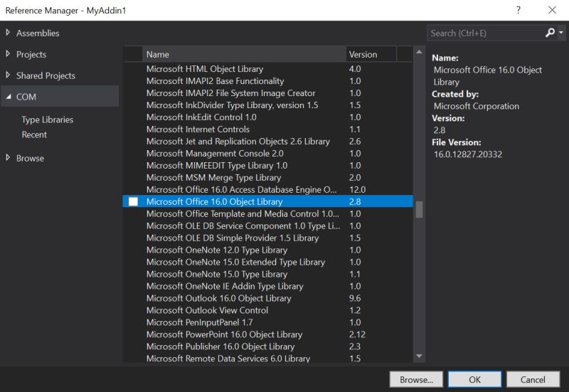Select Microsoft IMAPI2 File System Image Creator
Image resolution: width=569 pixels, height=392 pixels.
point(268,93)
